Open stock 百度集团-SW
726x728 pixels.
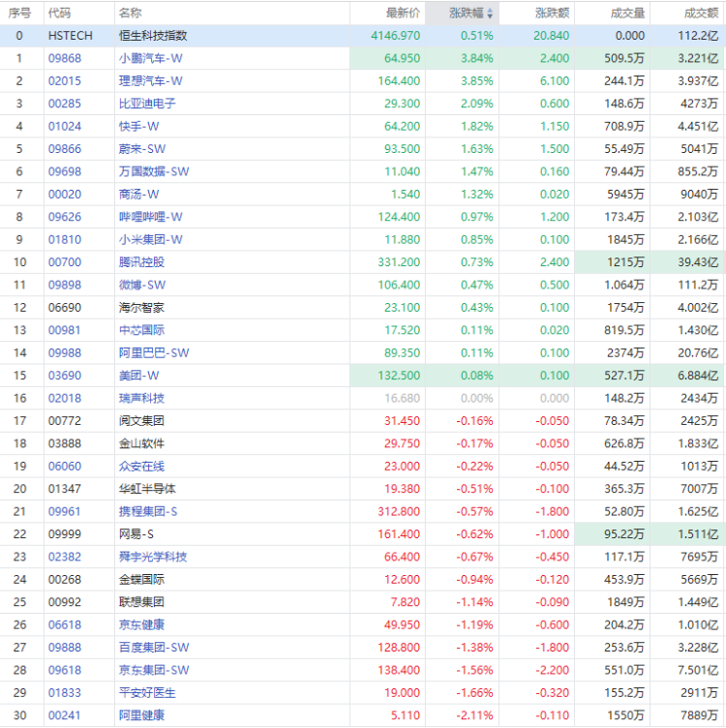[154, 648]
